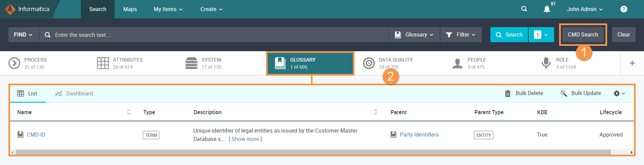Click the search text input field
Image resolution: width=644 pixels, height=165 pixels.
click(214, 34)
